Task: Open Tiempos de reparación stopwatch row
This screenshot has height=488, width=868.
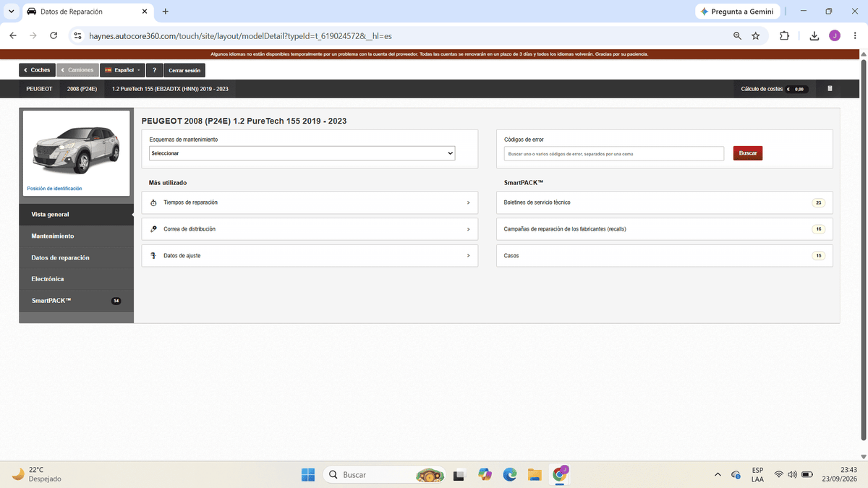Action: [x=310, y=202]
